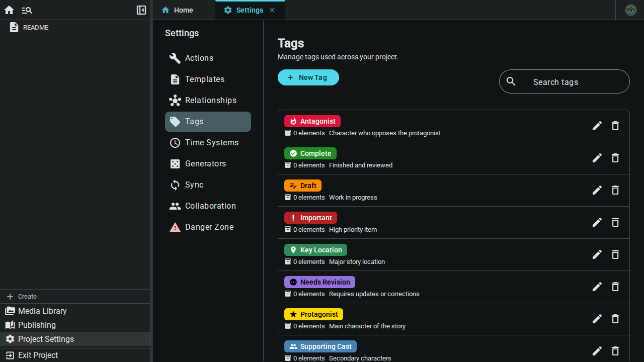Screen dimensions: 644x362
Task: Edit the Key Location tag
Action: point(597,254)
